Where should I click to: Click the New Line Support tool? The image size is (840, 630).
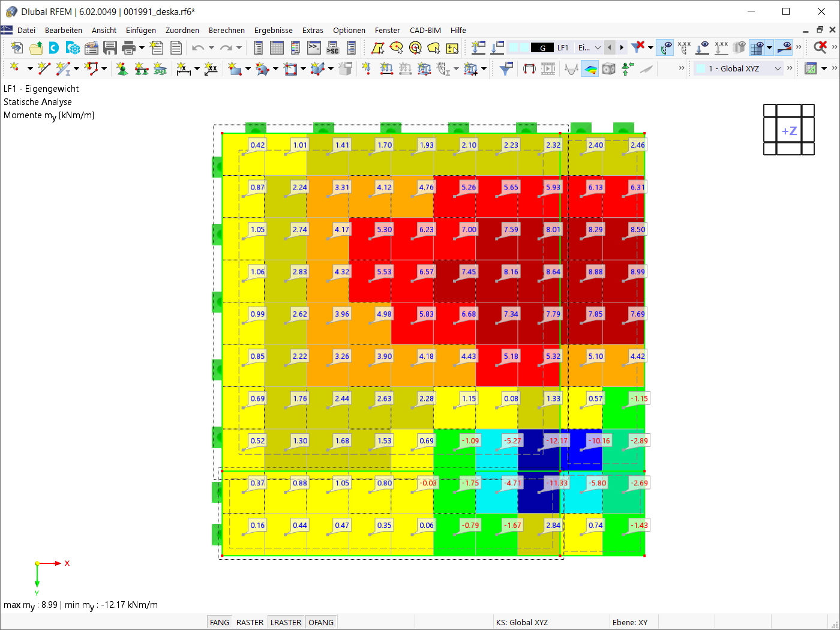click(x=142, y=68)
